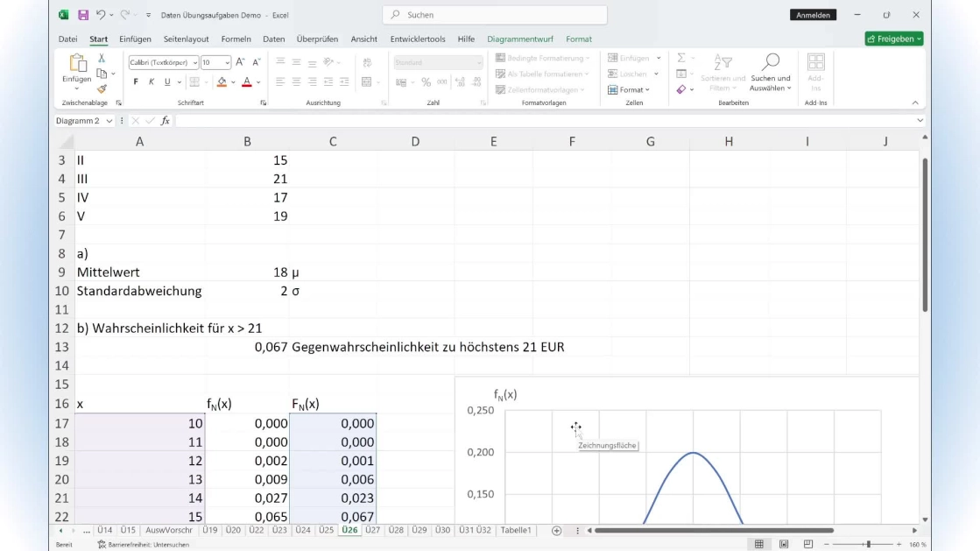This screenshot has height=551, width=980.
Task: Open Suchen und Auswählen magnifier
Action: pyautogui.click(x=771, y=73)
